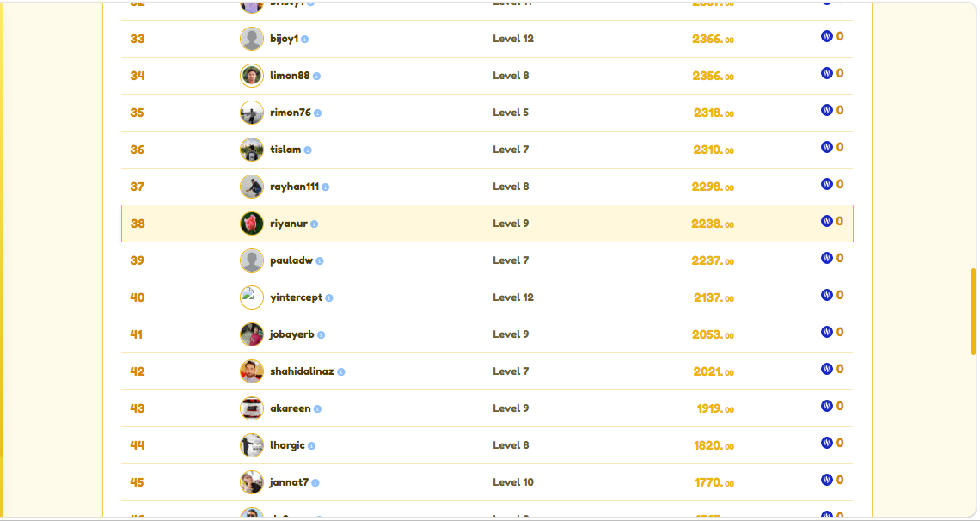The height and width of the screenshot is (521, 980).
Task: Open info icon next to rimon76
Action: point(317,113)
